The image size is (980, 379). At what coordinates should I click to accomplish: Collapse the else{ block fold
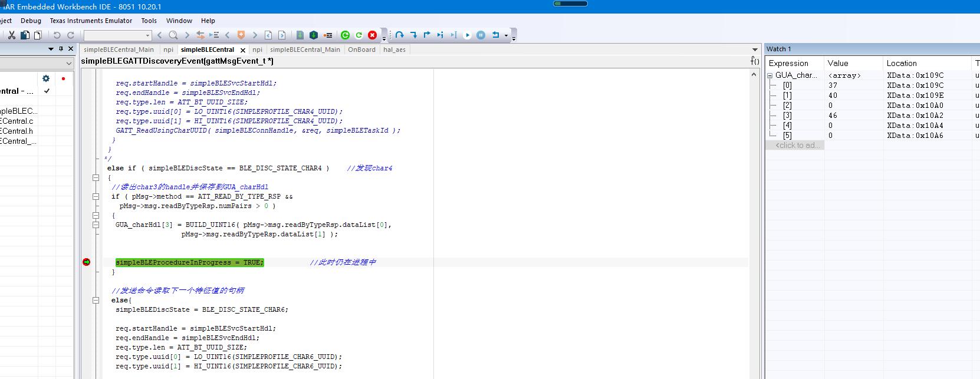point(96,300)
